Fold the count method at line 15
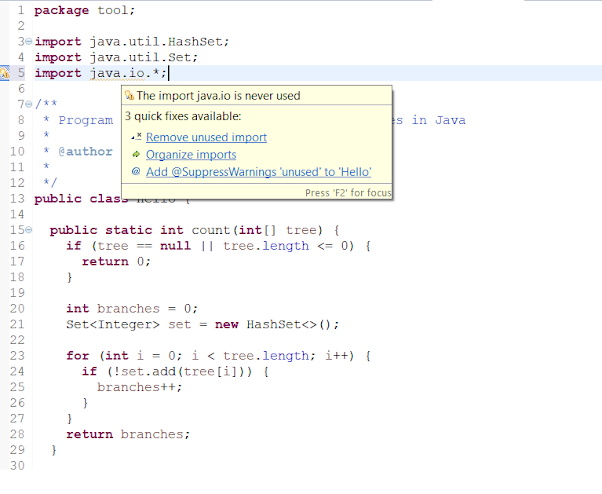 pyautogui.click(x=30, y=230)
